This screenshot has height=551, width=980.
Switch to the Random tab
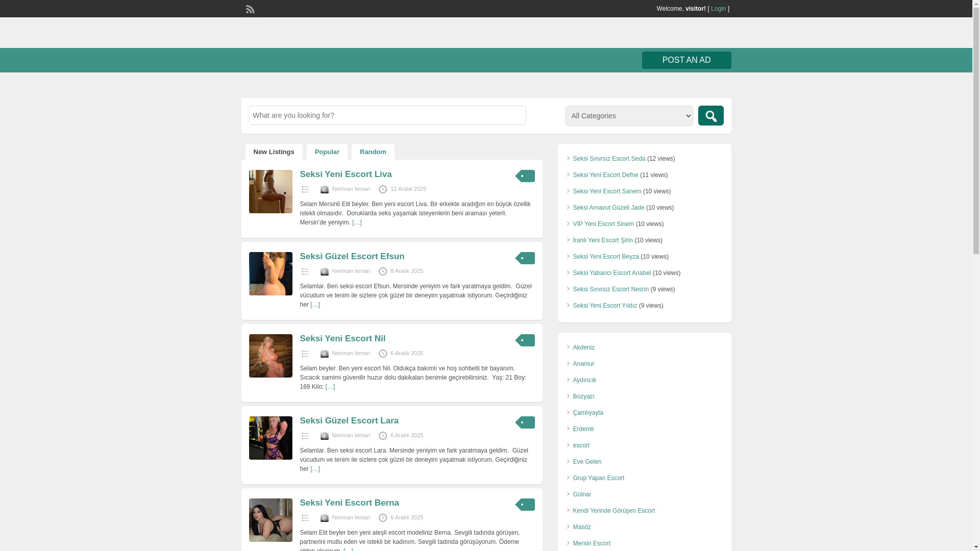(x=373, y=152)
